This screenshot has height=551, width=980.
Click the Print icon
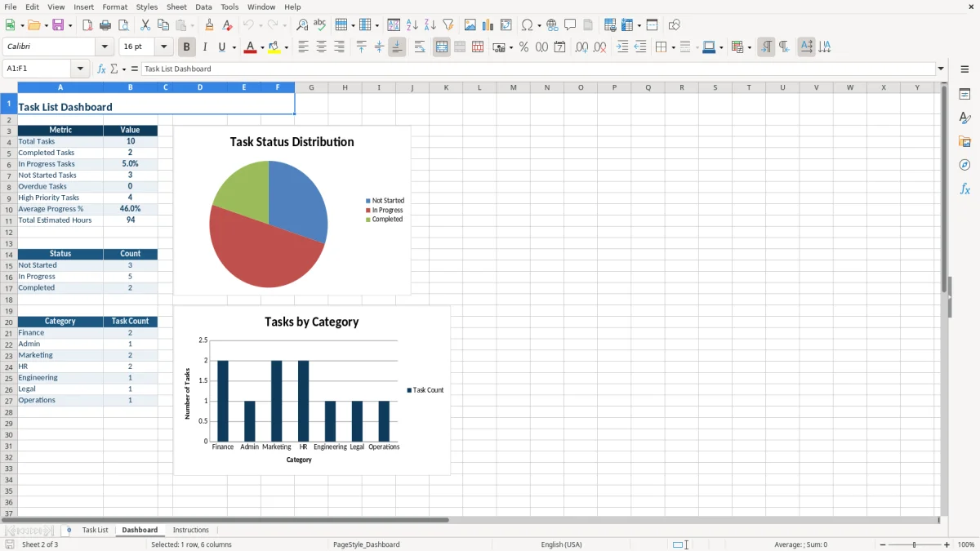pyautogui.click(x=105, y=25)
